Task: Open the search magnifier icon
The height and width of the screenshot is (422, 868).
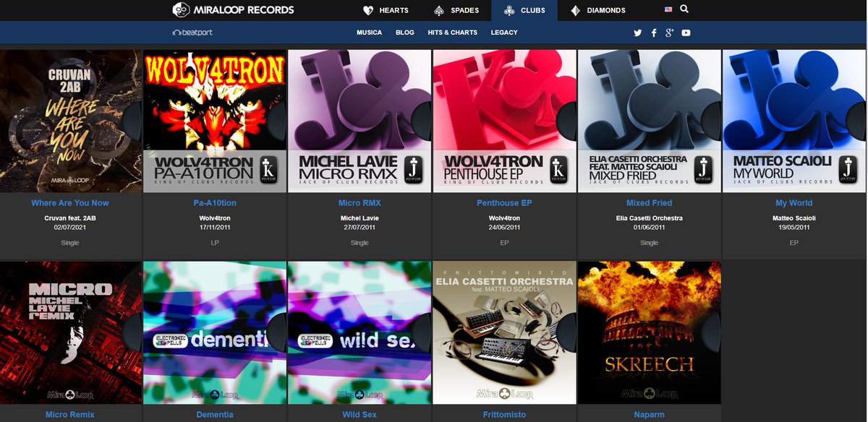Action: click(684, 9)
